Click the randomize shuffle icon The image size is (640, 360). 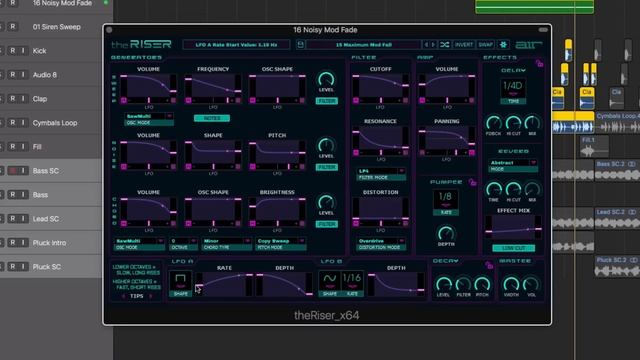(x=445, y=44)
